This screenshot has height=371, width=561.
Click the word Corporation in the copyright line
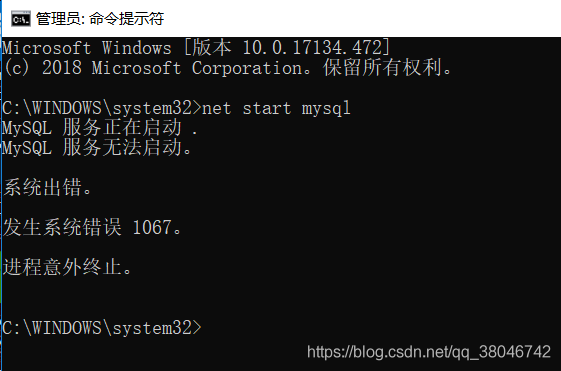[247, 68]
